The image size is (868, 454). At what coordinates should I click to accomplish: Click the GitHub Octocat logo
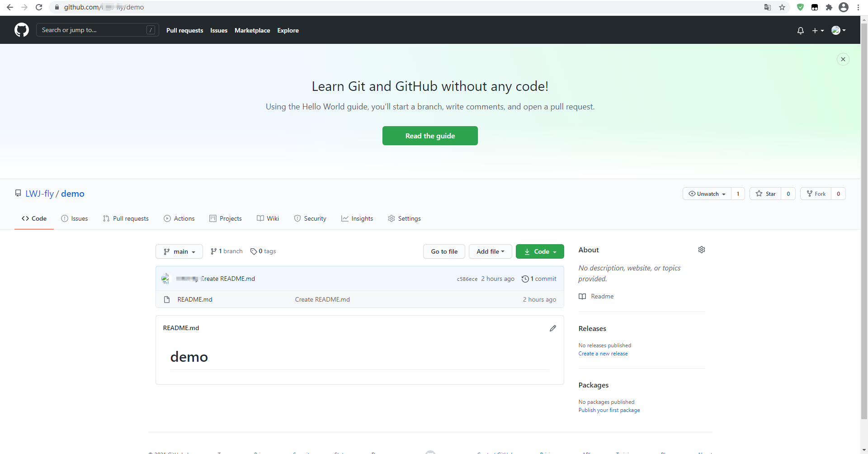(22, 30)
